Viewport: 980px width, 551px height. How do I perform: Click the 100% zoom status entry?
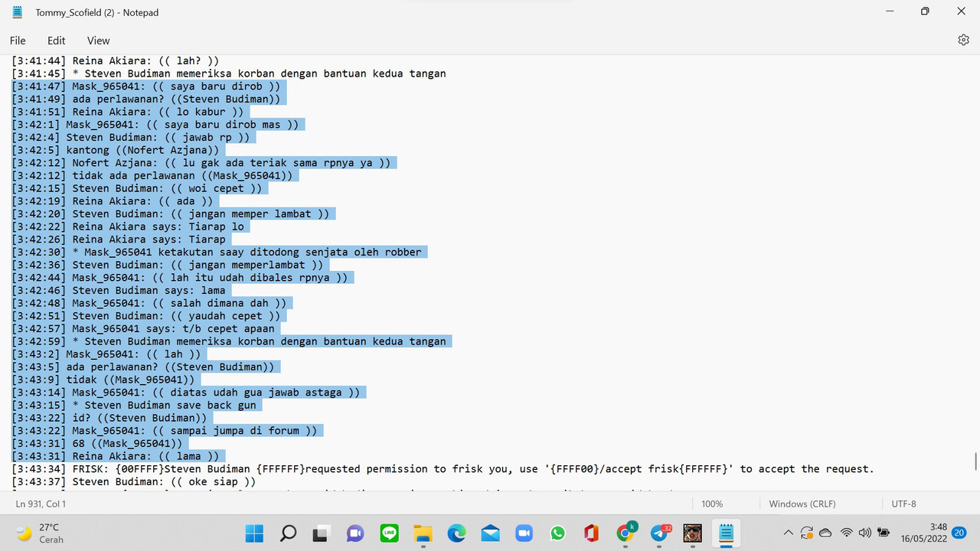(712, 504)
